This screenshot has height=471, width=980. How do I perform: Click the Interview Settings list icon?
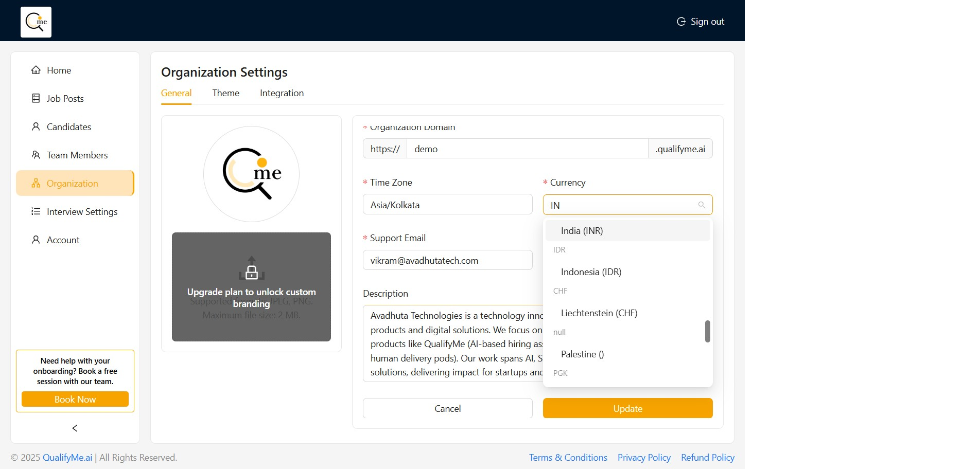coord(36,211)
